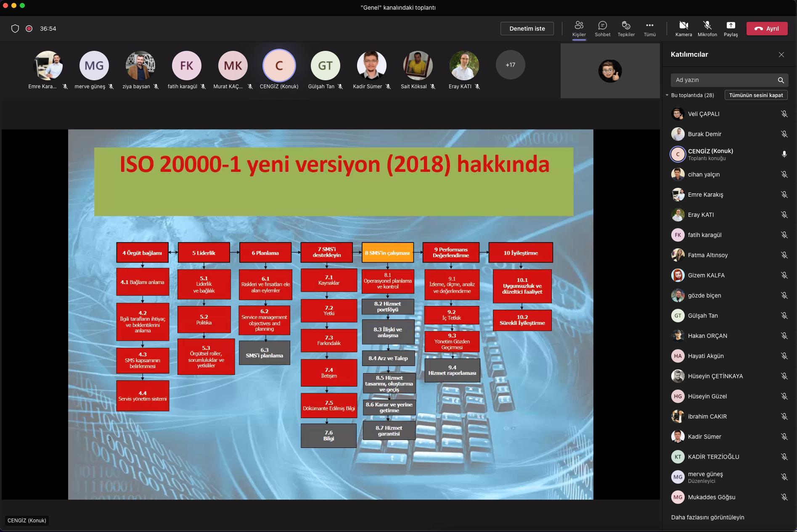Expand the +17 additional participants bubble
The height and width of the screenshot is (532, 797).
pyautogui.click(x=510, y=65)
